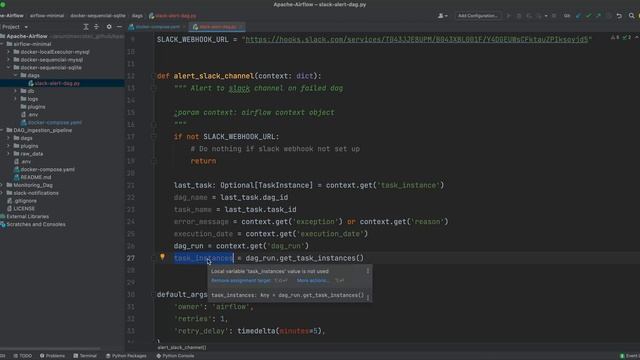Click airflow-minimal in the breadcrumb path
Screen dimensions: 640x360
(47, 16)
